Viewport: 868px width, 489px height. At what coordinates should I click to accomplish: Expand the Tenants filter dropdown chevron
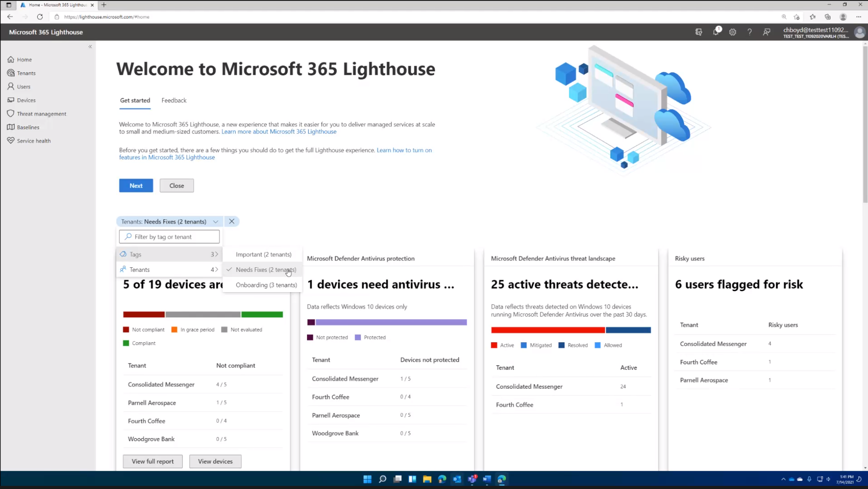click(216, 222)
